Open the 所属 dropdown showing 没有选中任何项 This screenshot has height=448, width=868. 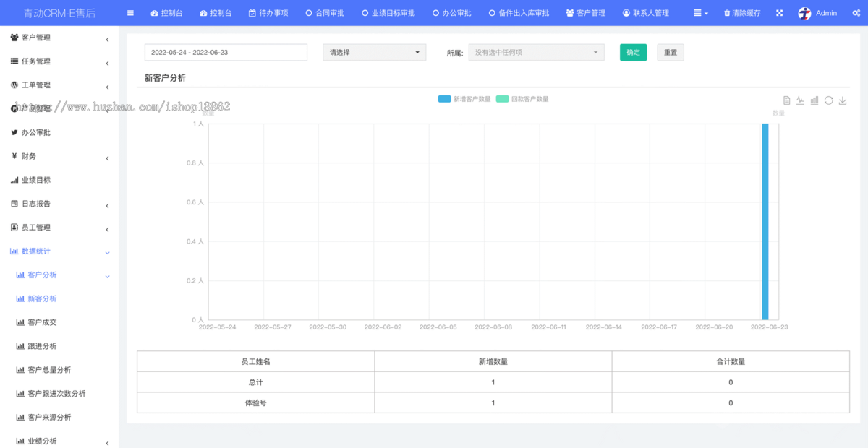tap(536, 52)
